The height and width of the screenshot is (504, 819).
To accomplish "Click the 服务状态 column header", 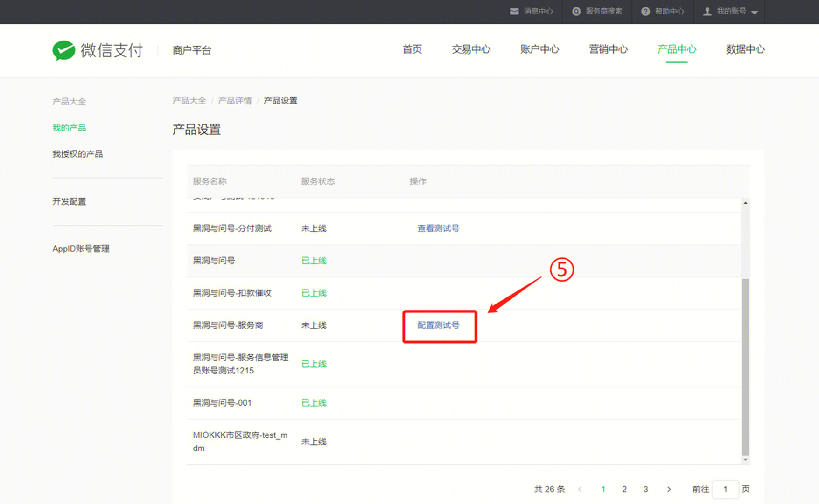I will 318,181.
